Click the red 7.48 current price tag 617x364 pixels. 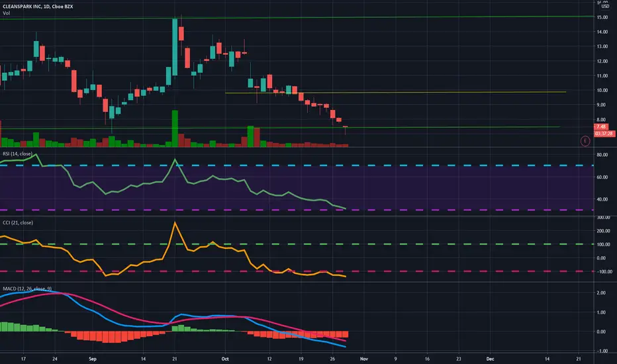[601, 126]
